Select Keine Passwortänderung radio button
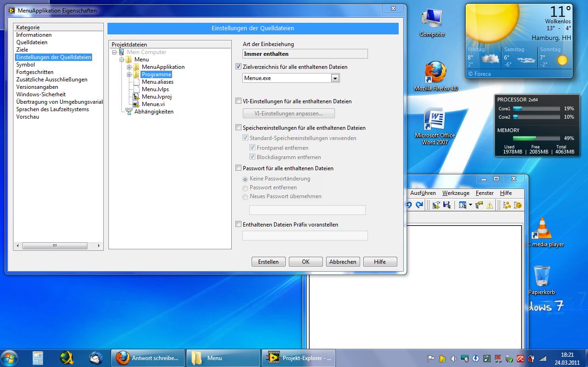This screenshot has height=367, width=588. [245, 179]
